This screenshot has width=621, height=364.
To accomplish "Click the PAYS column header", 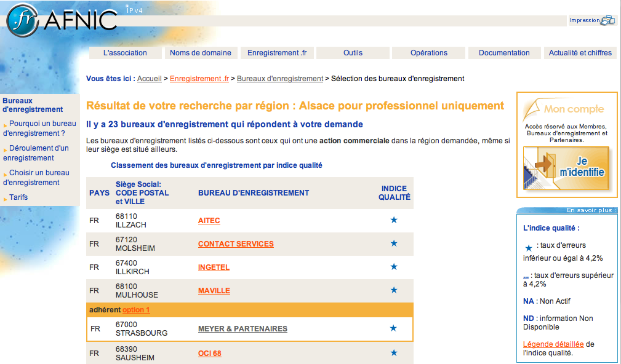I will click(x=100, y=192).
